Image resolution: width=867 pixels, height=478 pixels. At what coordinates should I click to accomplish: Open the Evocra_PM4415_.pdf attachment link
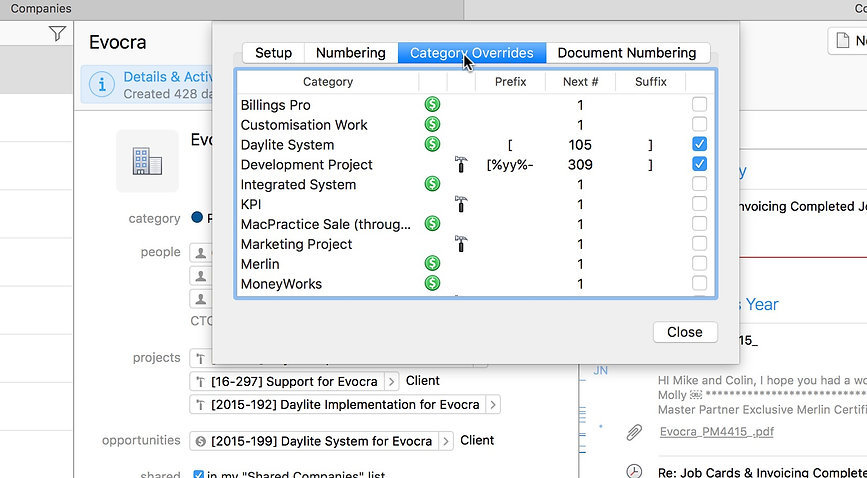click(717, 432)
